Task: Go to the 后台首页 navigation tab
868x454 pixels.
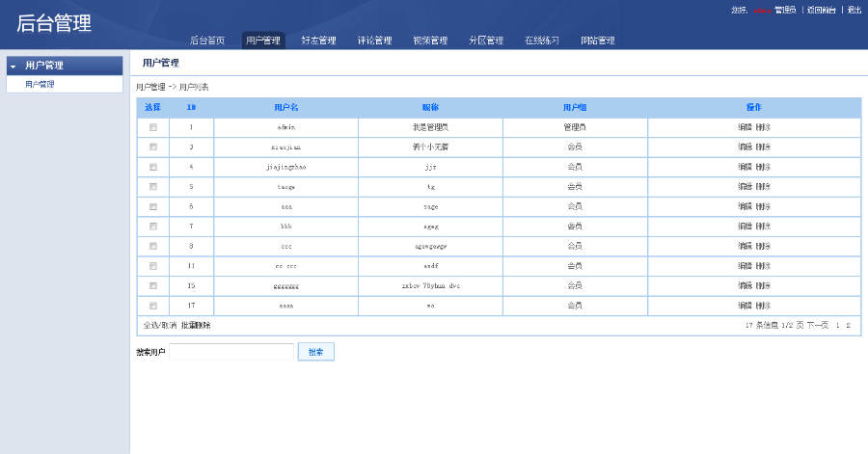Action: pos(207,40)
